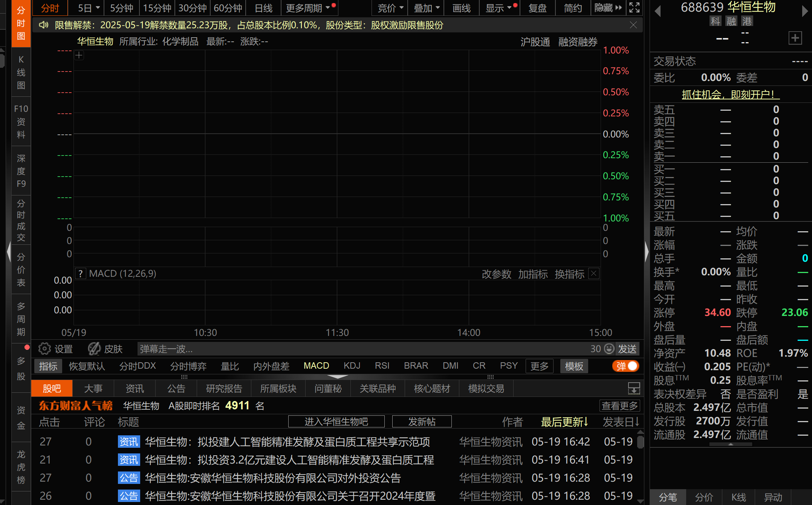Toggle the 弹 bullet-comment switch
Screen dimensions: 812x505
625,366
